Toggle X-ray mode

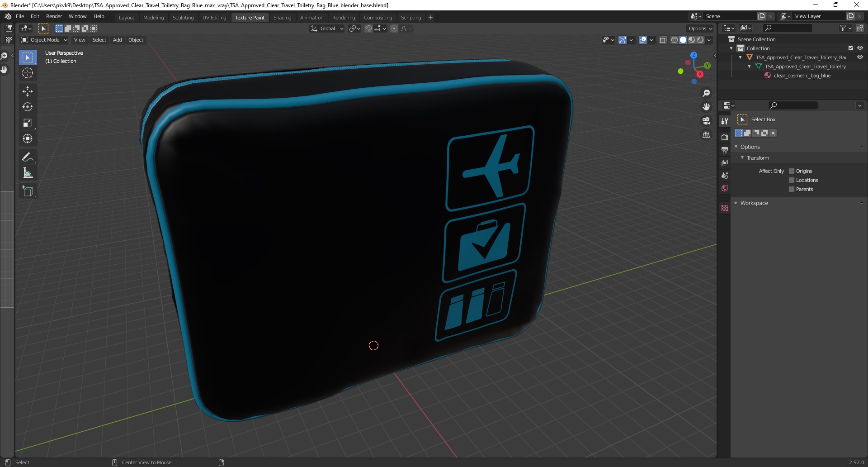pyautogui.click(x=663, y=40)
